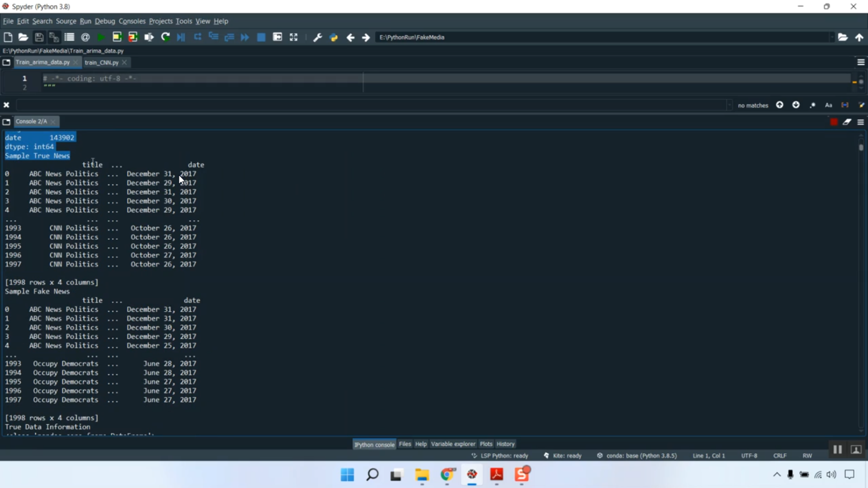The image size is (868, 488).
Task: Toggle whole words search option
Action: click(x=845, y=105)
